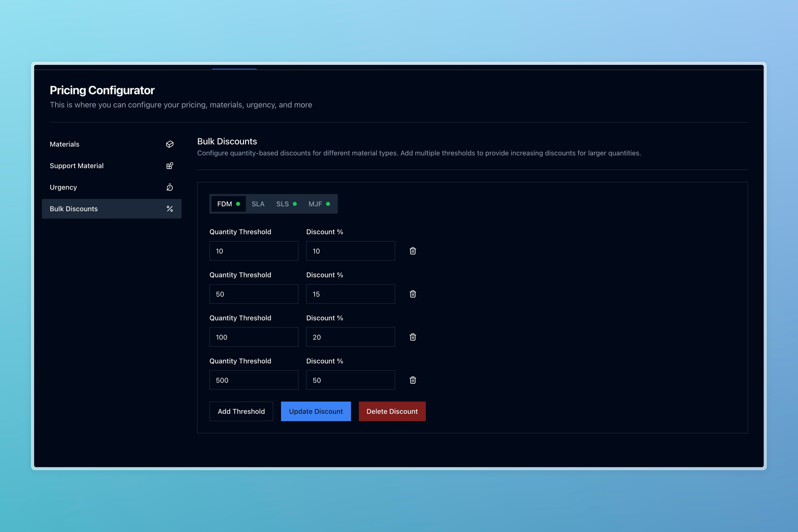The image size is (798, 532).
Task: Click the discount field showing 15
Action: click(x=350, y=294)
